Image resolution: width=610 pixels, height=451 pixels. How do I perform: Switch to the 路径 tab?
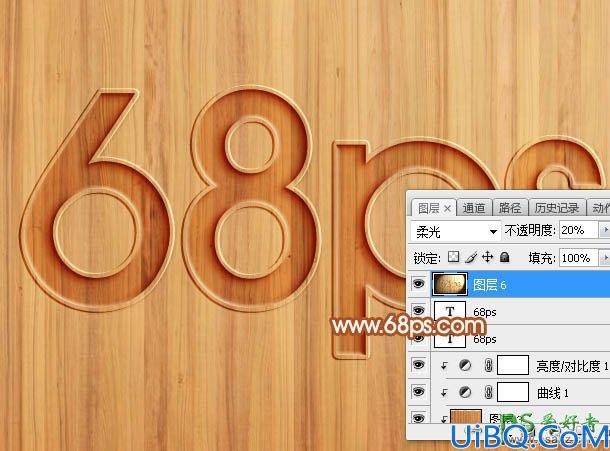(x=510, y=208)
